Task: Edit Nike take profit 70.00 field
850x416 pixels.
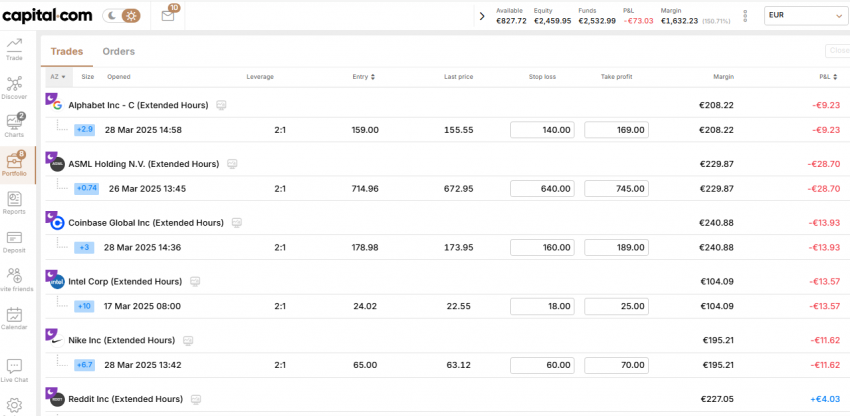Action: tap(616, 365)
